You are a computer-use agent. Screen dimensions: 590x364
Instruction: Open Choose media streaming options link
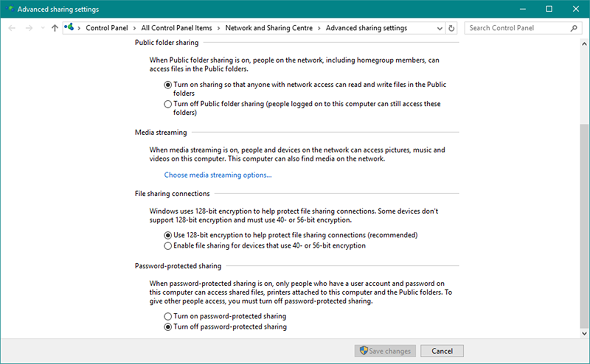[x=218, y=175]
